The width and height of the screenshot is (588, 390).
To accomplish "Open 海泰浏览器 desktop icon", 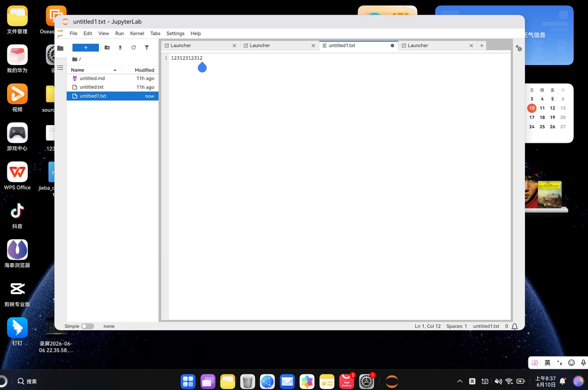I will [x=17, y=254].
